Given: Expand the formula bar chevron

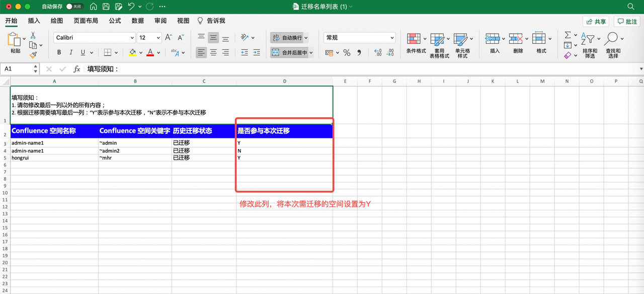Looking at the screenshot, I should point(641,69).
